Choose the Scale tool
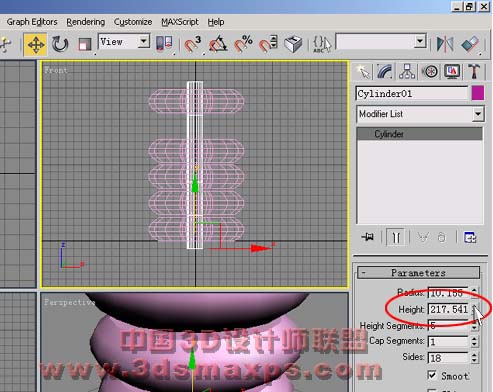Image resolution: width=493 pixels, height=392 pixels. (84, 44)
